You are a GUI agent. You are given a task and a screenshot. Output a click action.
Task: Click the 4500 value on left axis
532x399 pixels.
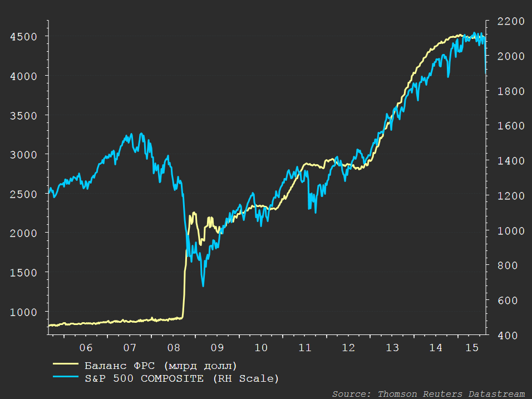(x=23, y=37)
